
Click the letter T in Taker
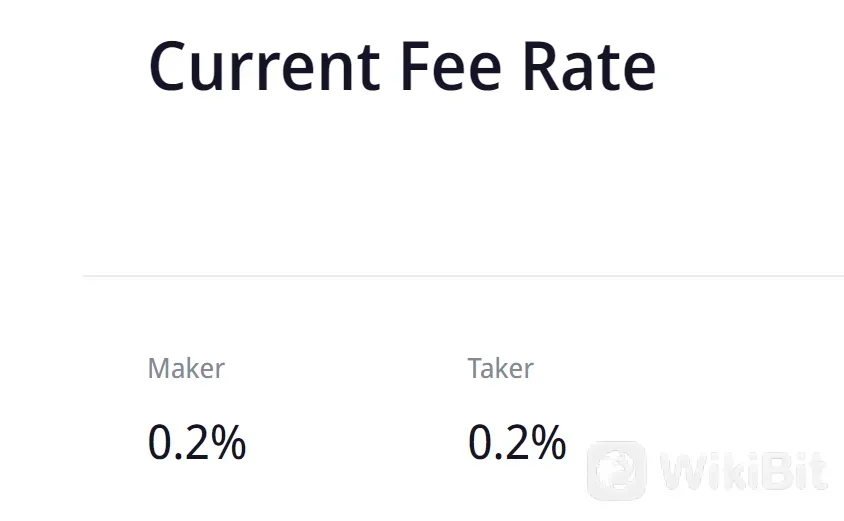coord(475,368)
